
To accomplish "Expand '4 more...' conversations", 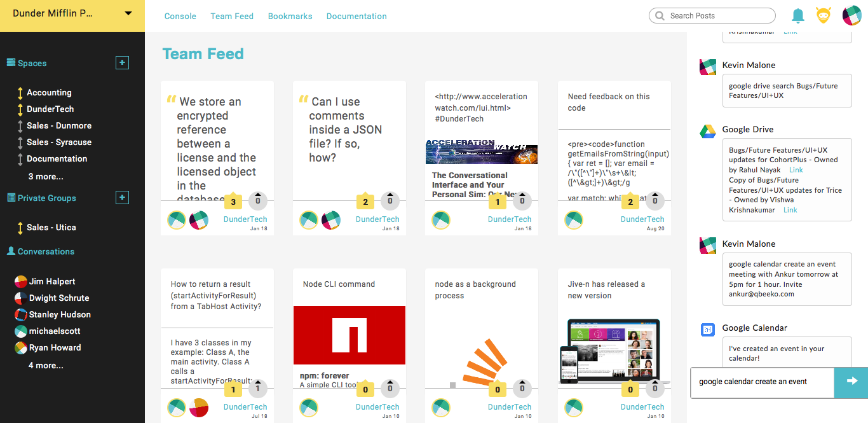I will tap(46, 365).
